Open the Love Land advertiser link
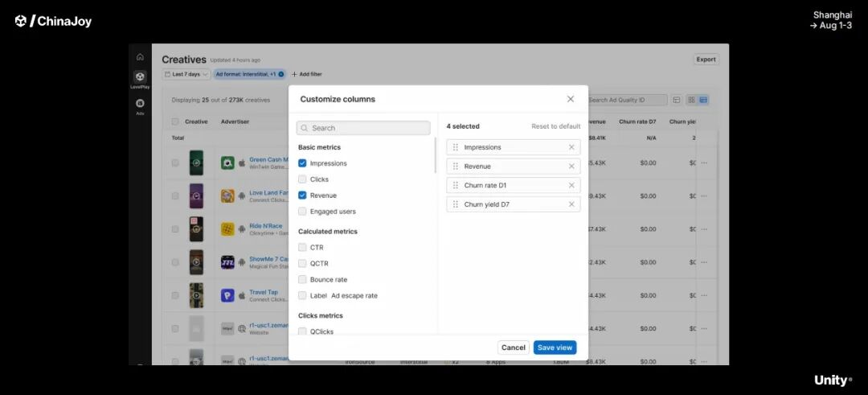868x395 pixels. click(x=268, y=193)
